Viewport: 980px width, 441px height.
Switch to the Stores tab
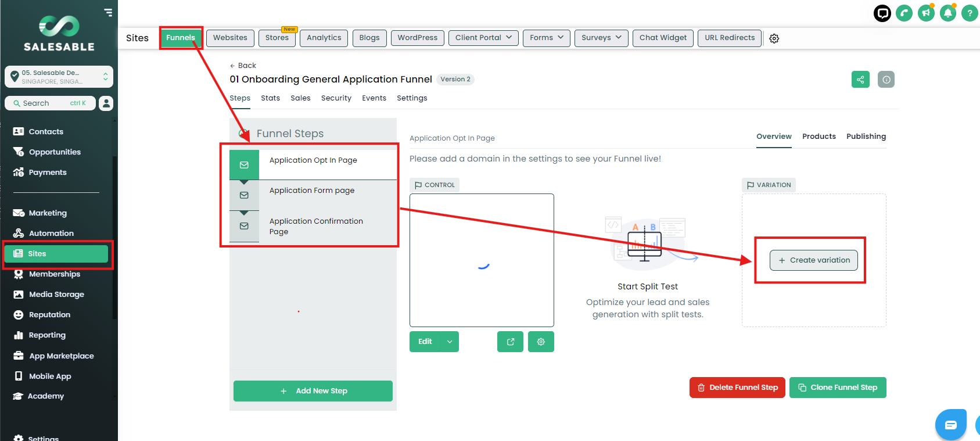[x=277, y=38]
